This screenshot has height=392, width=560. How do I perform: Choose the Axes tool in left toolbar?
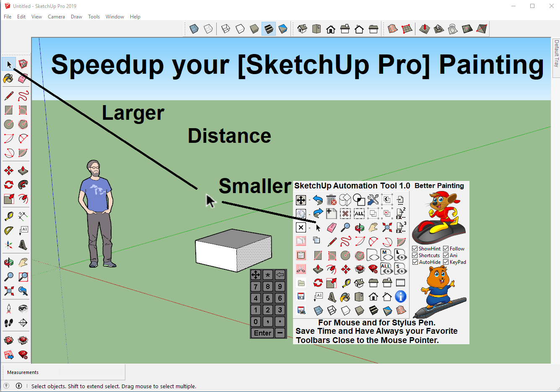tap(8, 245)
